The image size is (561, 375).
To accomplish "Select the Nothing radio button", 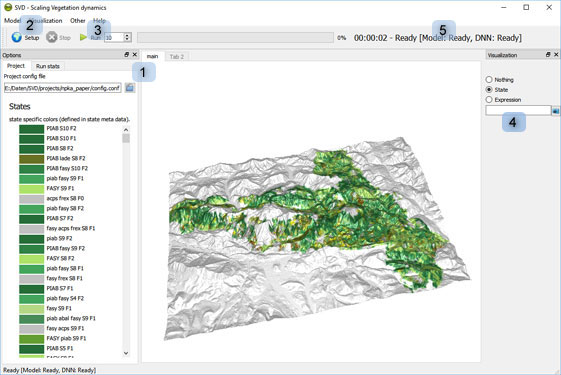I will (x=489, y=79).
